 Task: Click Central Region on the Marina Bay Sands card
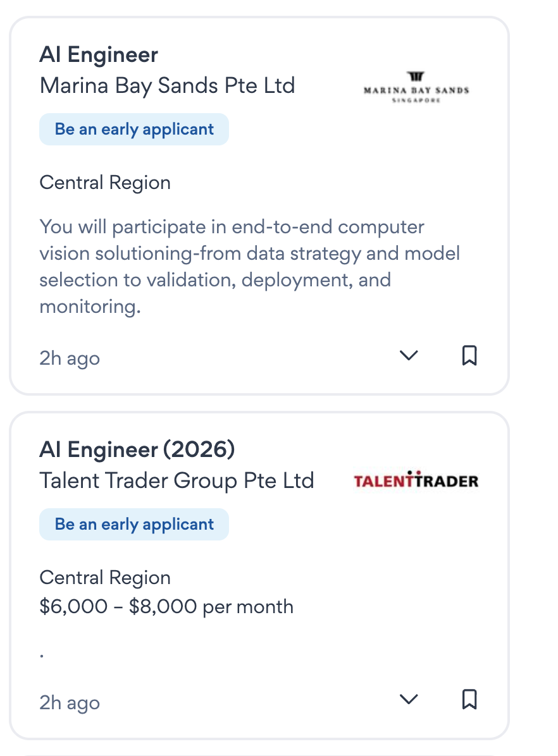[105, 183]
